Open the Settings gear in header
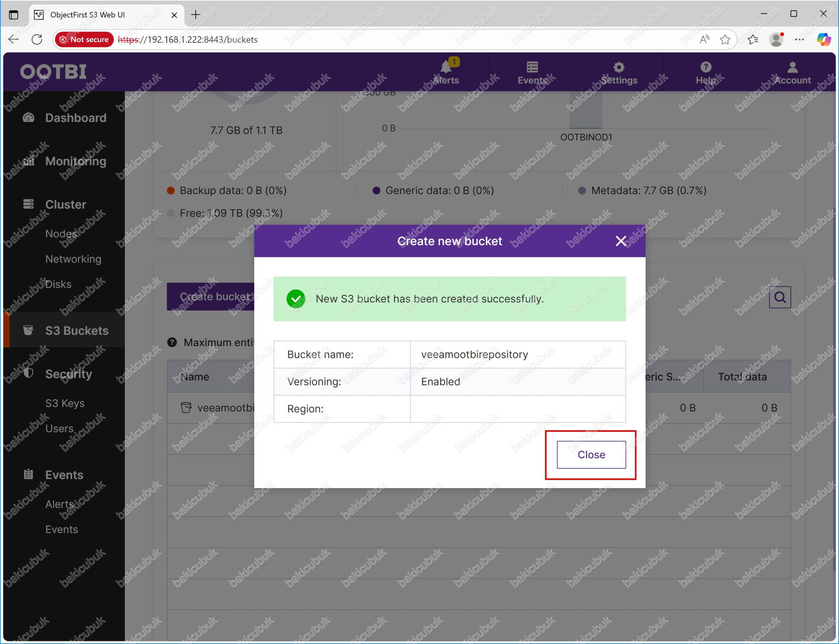Image resolution: width=839 pixels, height=644 pixels. [619, 67]
